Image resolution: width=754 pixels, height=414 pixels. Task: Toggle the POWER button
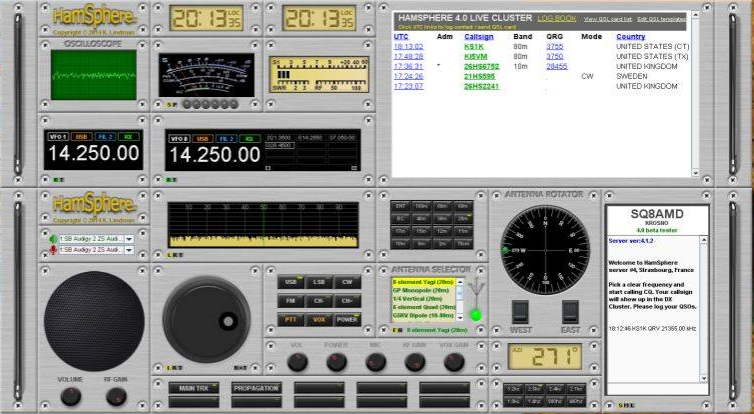point(347,320)
